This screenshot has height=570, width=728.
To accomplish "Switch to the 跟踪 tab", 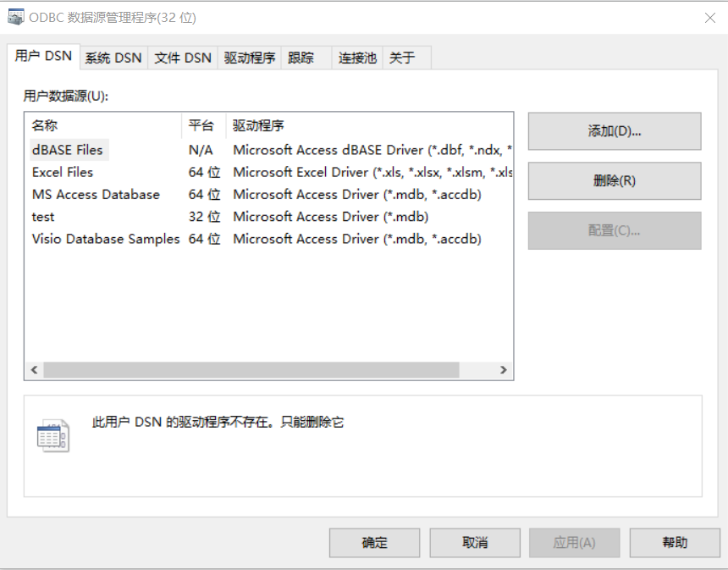I will [306, 58].
